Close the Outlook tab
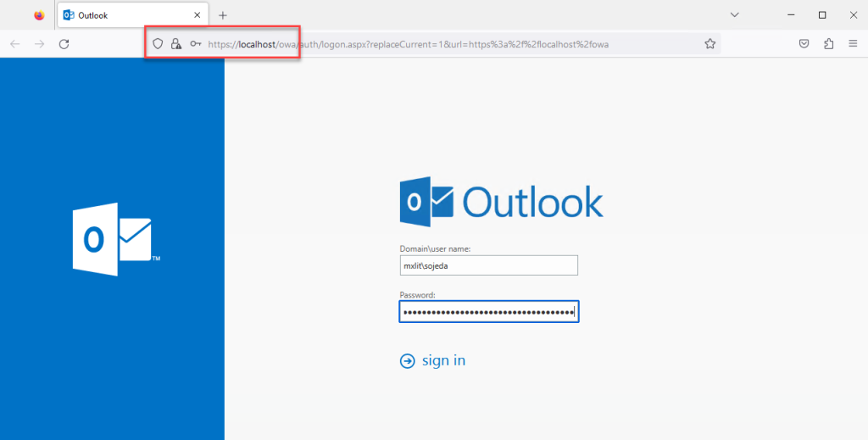Viewport: 868px width, 440px height. point(198,15)
